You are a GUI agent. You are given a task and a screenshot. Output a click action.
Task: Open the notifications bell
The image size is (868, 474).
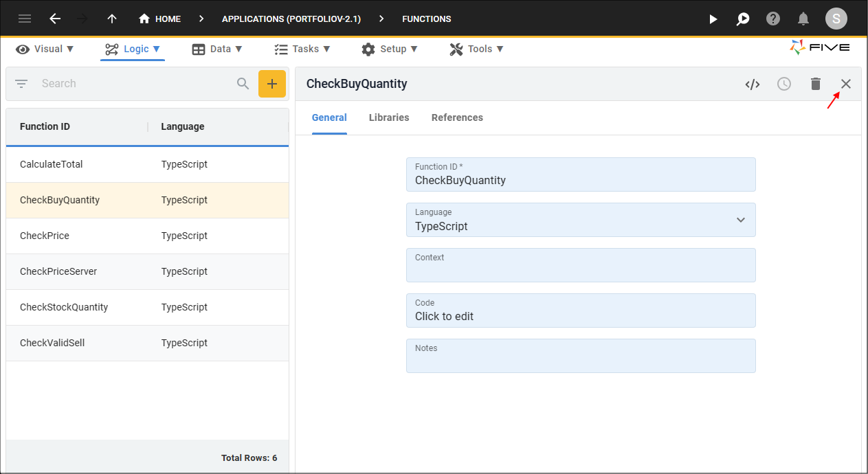click(x=803, y=19)
